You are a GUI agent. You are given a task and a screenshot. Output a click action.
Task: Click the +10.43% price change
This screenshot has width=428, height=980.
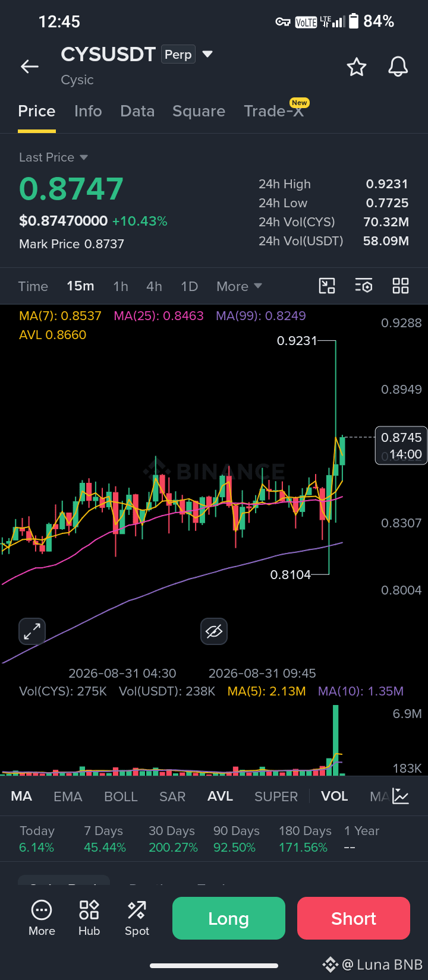click(x=140, y=221)
